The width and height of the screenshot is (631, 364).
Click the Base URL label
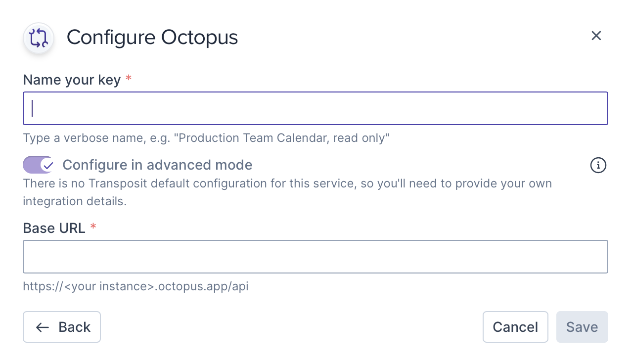pyautogui.click(x=54, y=228)
